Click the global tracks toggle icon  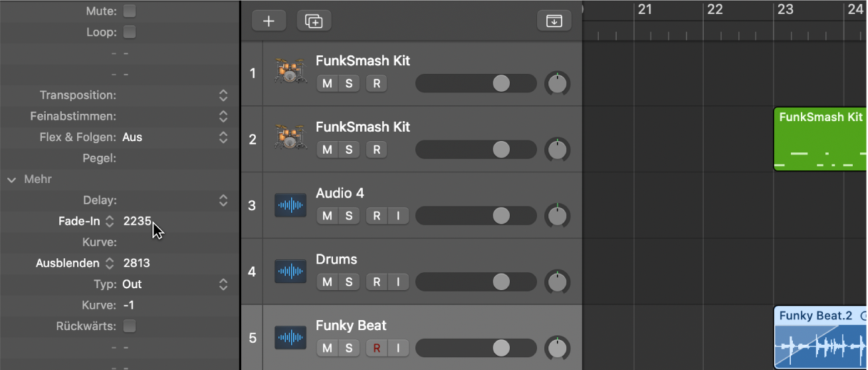click(554, 21)
